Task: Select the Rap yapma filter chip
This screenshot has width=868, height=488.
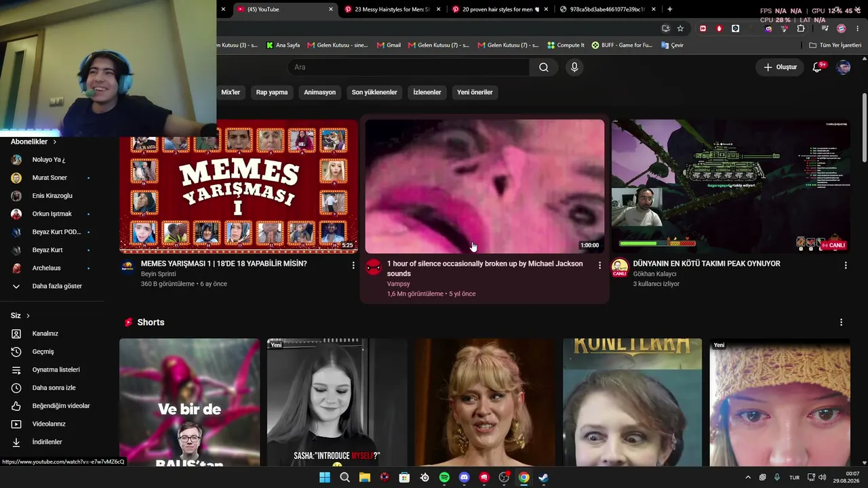Action: pyautogui.click(x=272, y=92)
